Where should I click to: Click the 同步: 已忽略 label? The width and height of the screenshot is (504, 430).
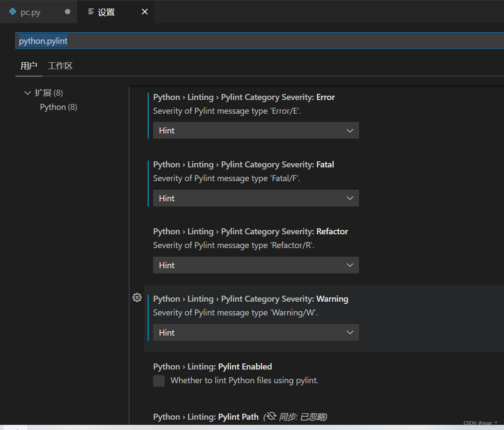302,417
